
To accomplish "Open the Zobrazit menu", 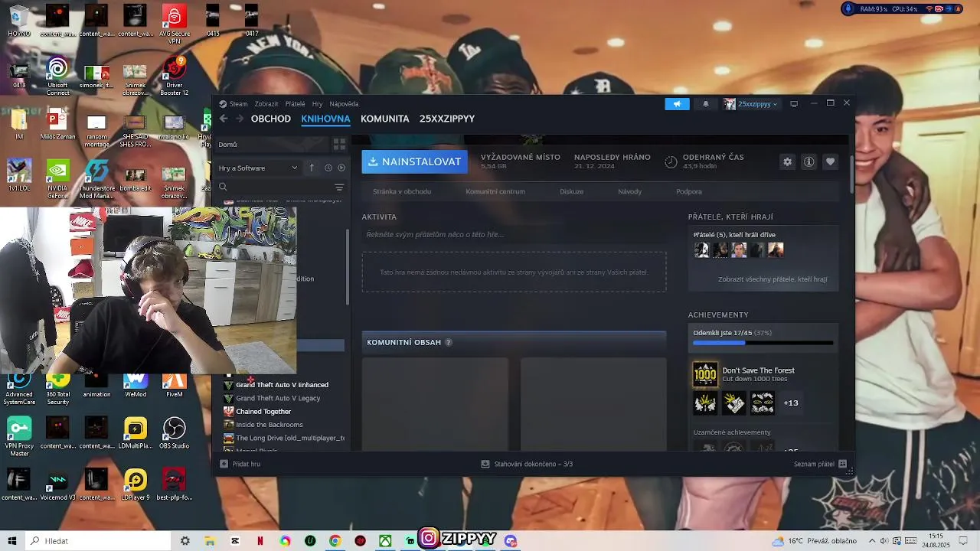I will (x=266, y=104).
